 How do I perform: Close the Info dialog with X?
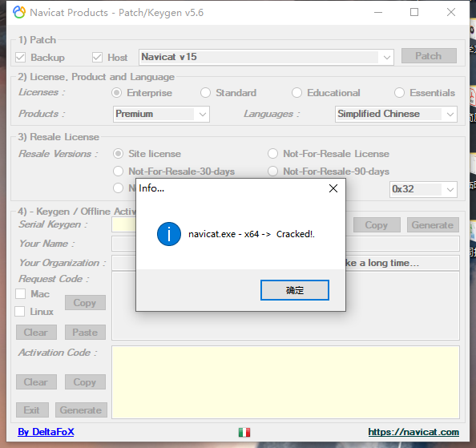click(333, 188)
